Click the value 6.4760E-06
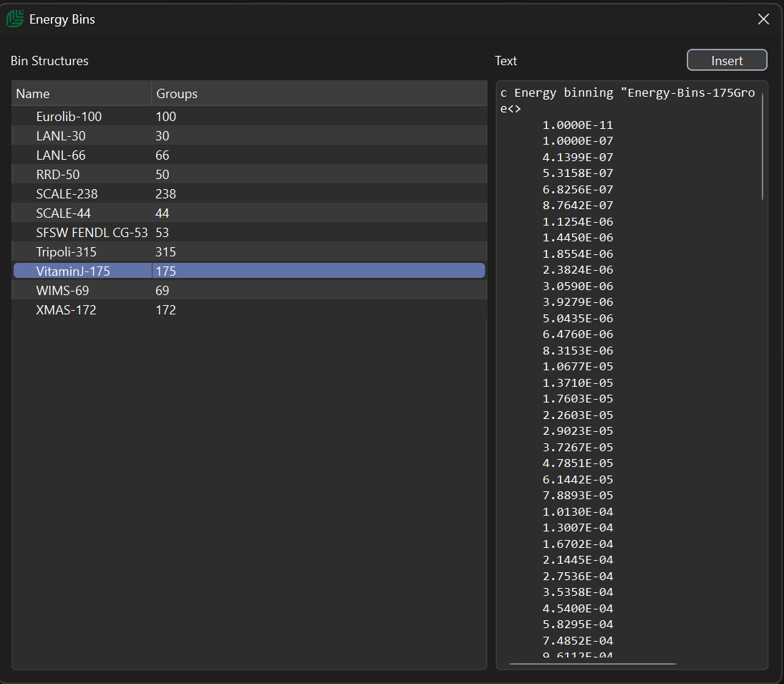 click(x=578, y=334)
